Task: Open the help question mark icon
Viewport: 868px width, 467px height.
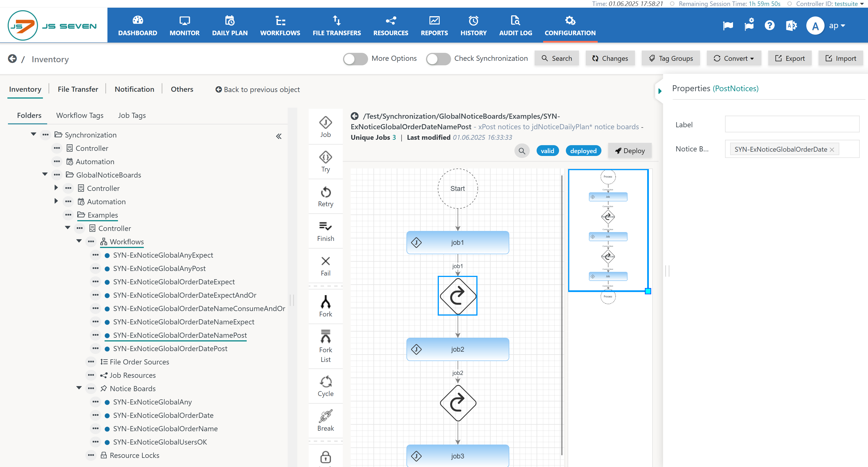Action: (769, 26)
